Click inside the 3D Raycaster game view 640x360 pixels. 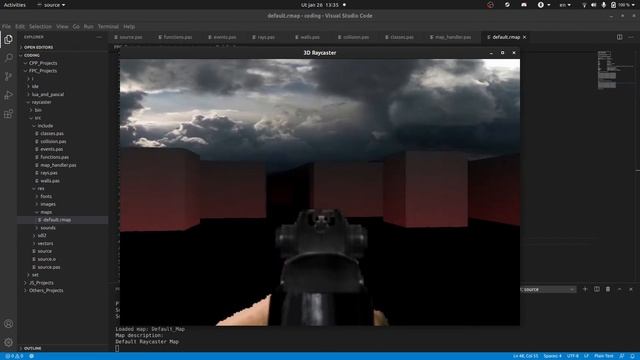320,192
